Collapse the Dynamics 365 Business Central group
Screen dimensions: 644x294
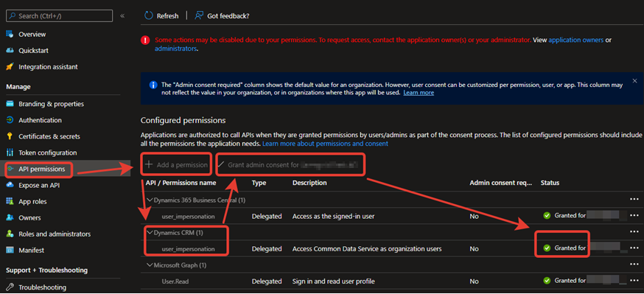click(x=150, y=200)
